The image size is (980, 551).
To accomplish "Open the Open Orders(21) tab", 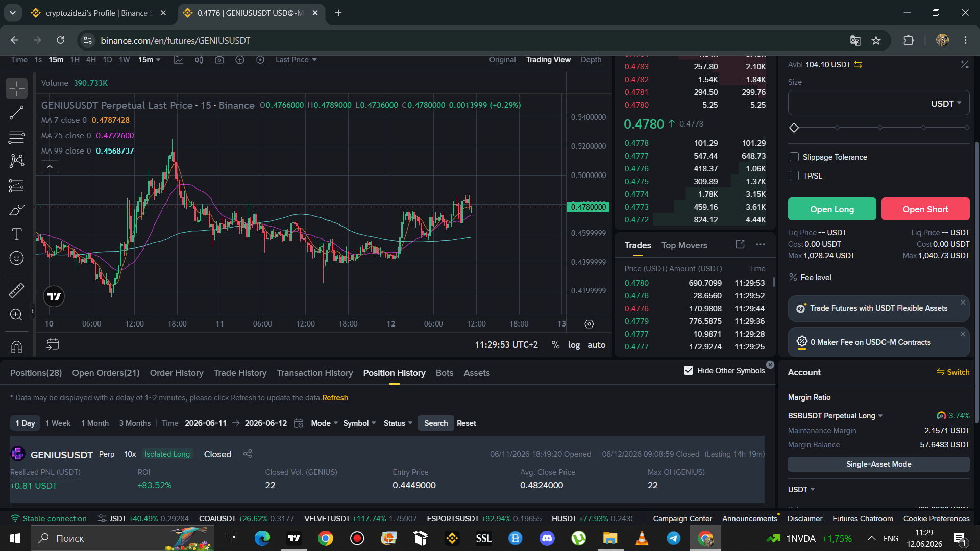I will [x=106, y=373].
